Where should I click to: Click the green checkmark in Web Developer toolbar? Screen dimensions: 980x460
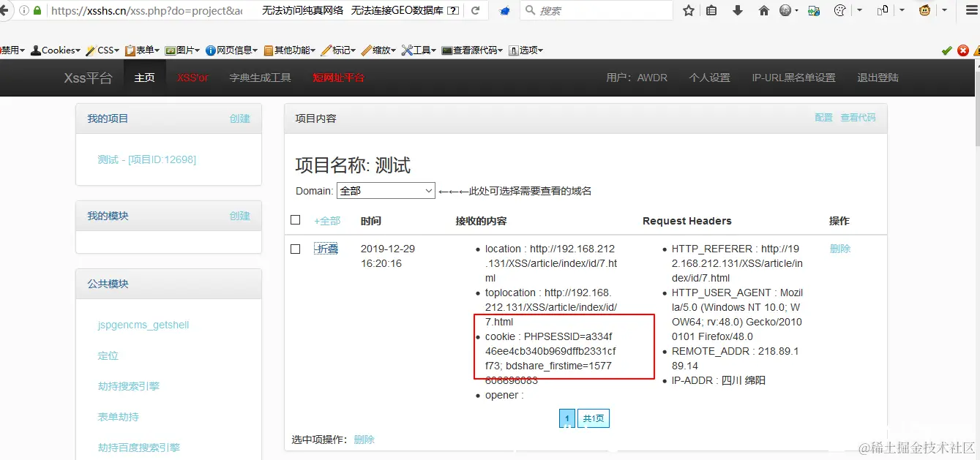point(947,50)
